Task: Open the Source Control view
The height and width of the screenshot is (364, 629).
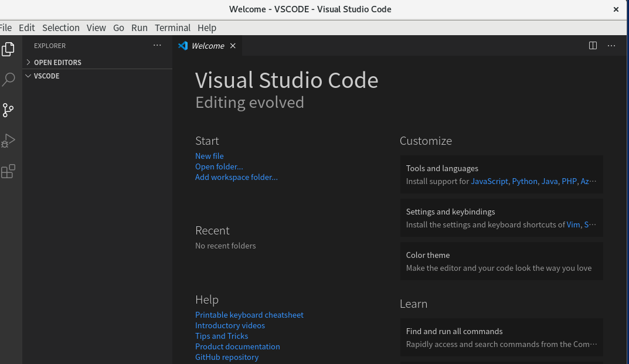Action: 8,110
